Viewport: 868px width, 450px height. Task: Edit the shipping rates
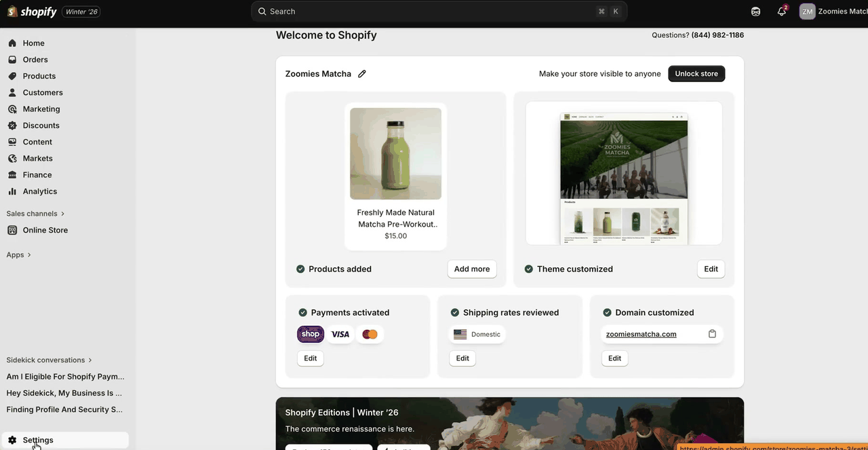(462, 358)
